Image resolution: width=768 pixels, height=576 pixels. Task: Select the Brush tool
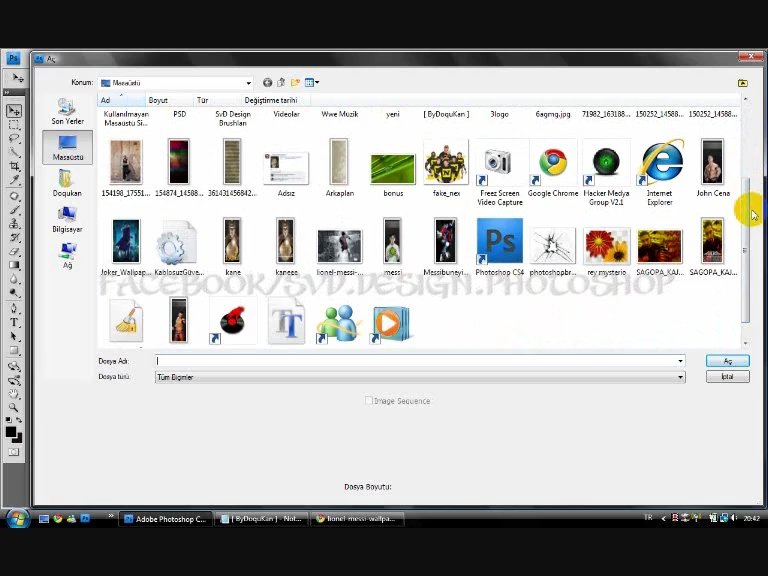coord(14,210)
